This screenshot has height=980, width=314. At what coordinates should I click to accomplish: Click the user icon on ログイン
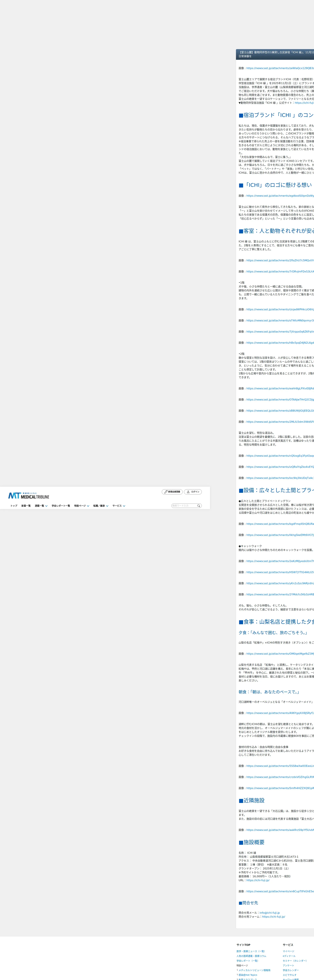click(188, 492)
